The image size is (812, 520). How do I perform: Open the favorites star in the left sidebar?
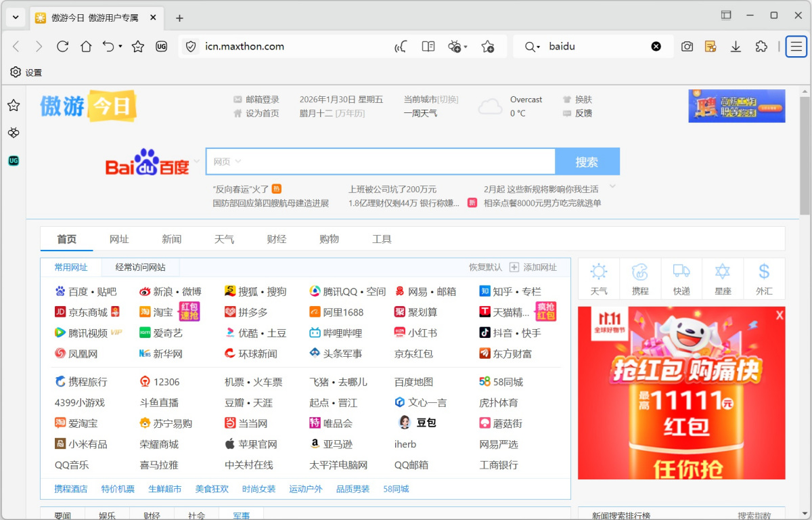14,105
